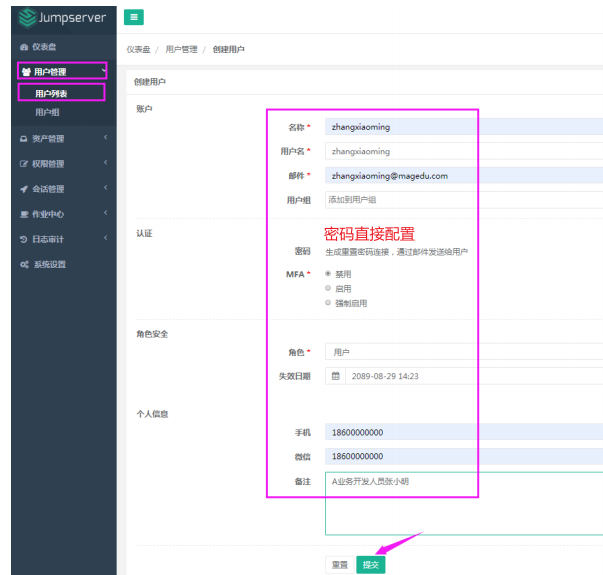Expand the 会话管理 menu chevron
The image size is (603, 575).
(x=105, y=187)
